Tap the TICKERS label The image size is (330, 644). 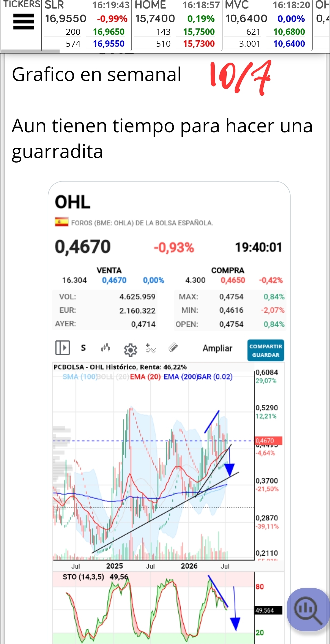pyautogui.click(x=21, y=4)
